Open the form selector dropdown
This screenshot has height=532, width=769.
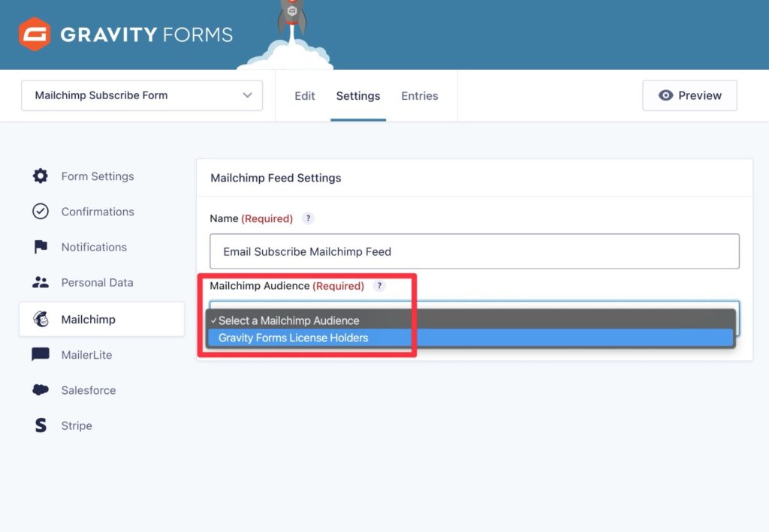pyautogui.click(x=141, y=95)
